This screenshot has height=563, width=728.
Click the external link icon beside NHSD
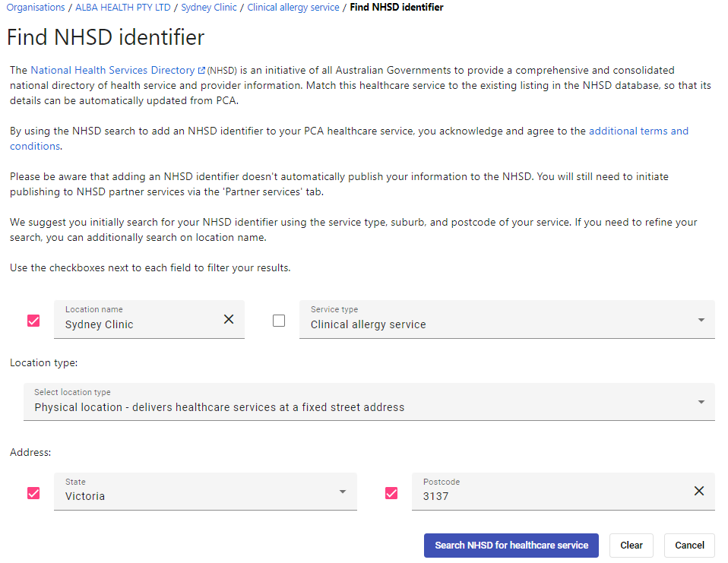[201, 71]
